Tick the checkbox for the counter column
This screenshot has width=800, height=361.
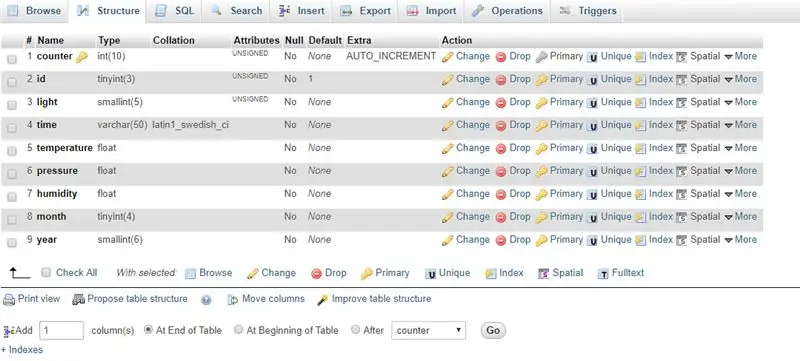pyautogui.click(x=12, y=60)
